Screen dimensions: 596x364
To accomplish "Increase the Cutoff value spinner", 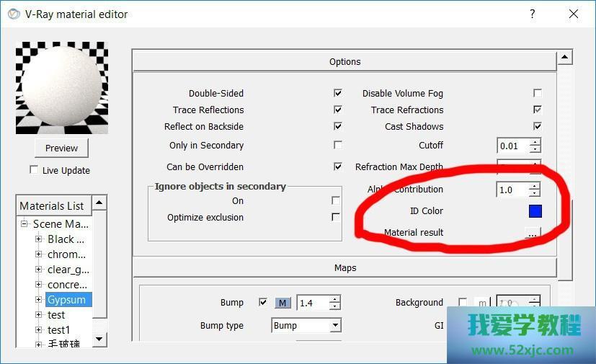I will click(x=534, y=142).
